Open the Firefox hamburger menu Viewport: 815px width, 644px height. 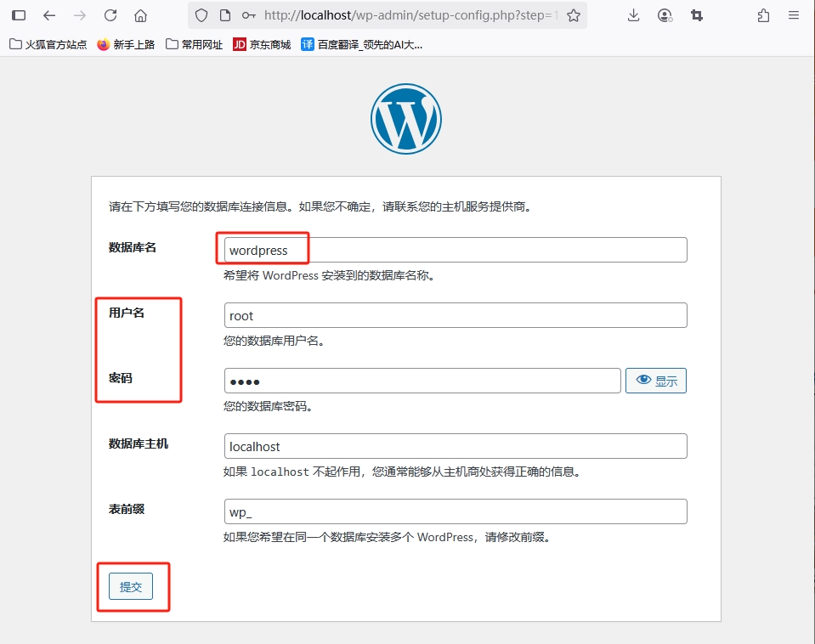(x=793, y=15)
